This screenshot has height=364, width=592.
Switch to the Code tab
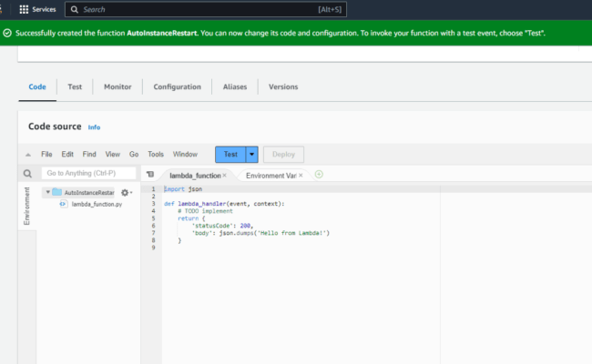pos(37,86)
